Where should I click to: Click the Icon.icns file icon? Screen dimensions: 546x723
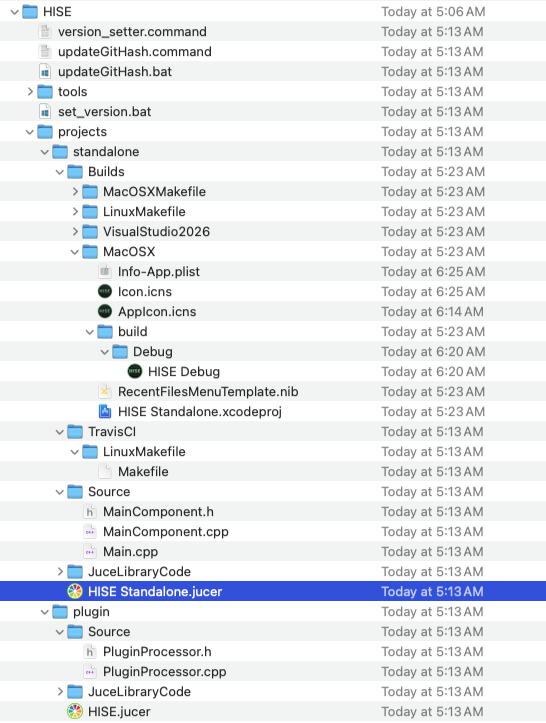[x=105, y=291]
